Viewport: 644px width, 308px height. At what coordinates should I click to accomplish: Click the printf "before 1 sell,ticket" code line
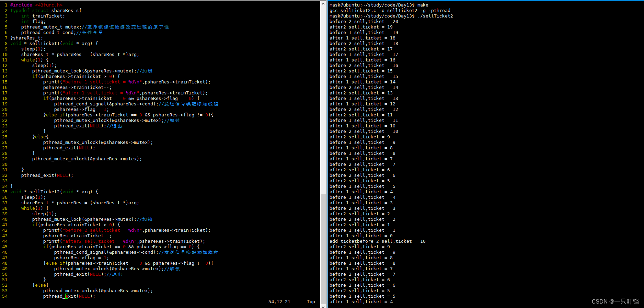[127, 82]
